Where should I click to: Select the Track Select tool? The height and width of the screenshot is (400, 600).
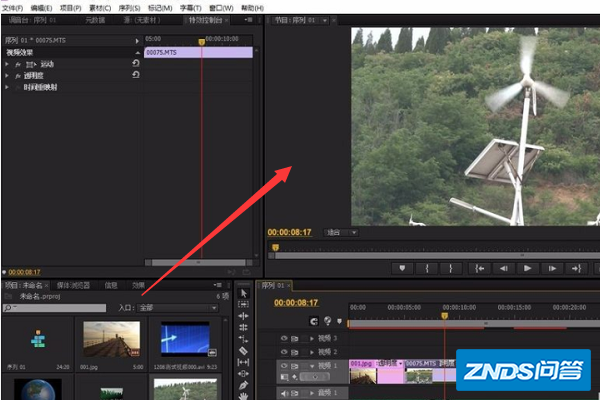tap(243, 304)
